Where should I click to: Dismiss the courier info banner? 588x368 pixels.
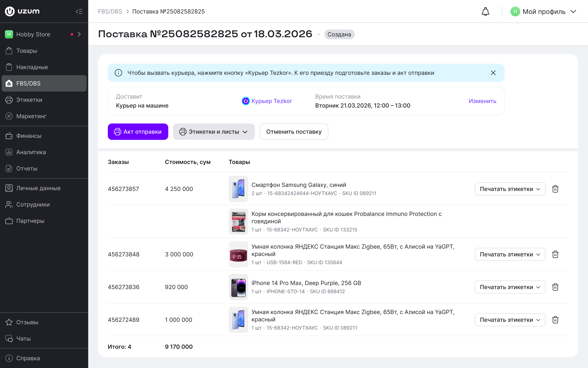click(x=493, y=73)
